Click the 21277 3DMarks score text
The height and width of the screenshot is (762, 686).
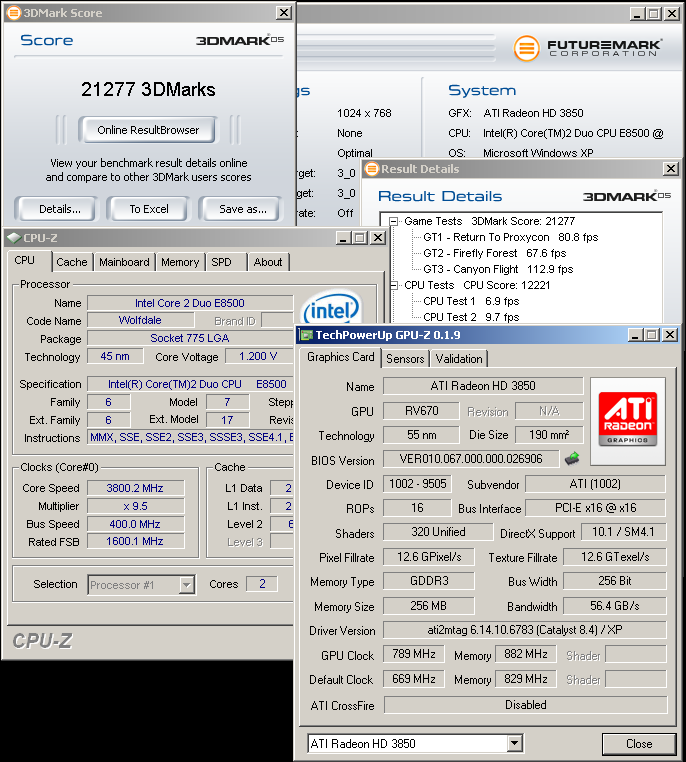148,89
